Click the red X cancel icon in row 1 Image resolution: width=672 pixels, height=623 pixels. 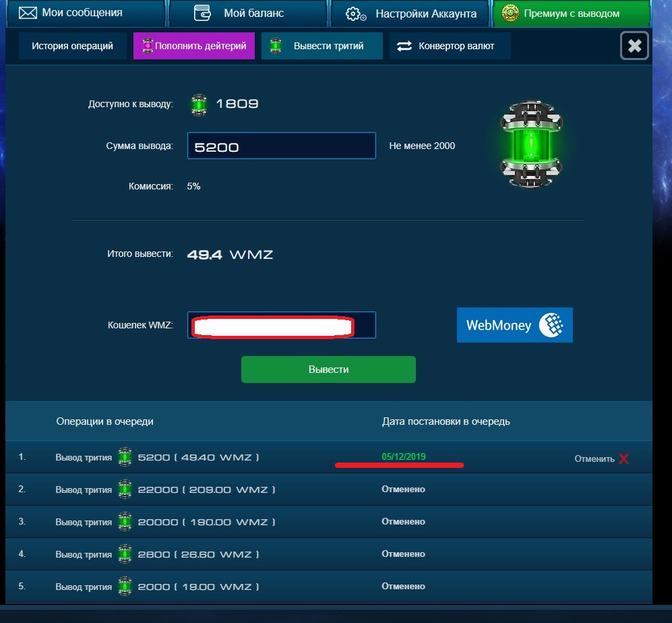click(624, 458)
